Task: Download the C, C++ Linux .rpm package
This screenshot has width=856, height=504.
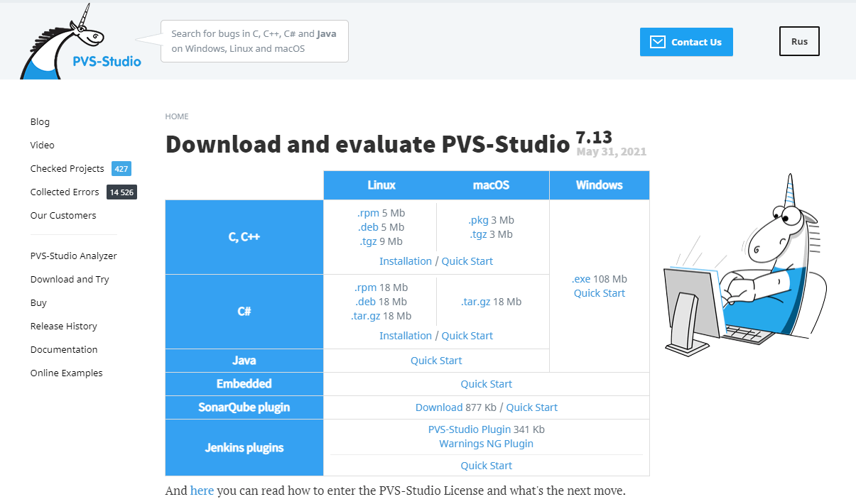Action: click(x=369, y=213)
